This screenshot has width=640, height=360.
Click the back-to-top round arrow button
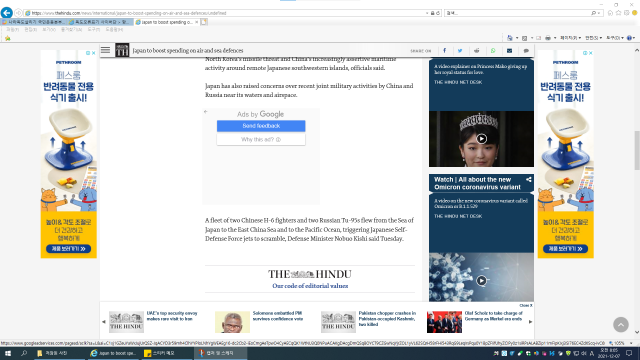(621, 324)
